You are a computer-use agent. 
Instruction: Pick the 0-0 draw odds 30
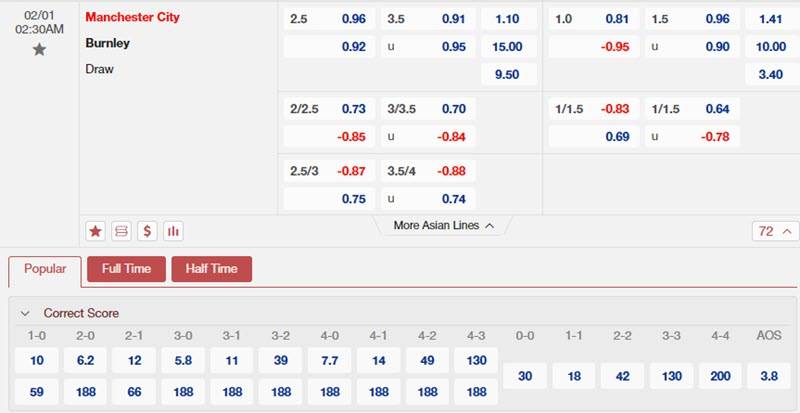tap(527, 376)
